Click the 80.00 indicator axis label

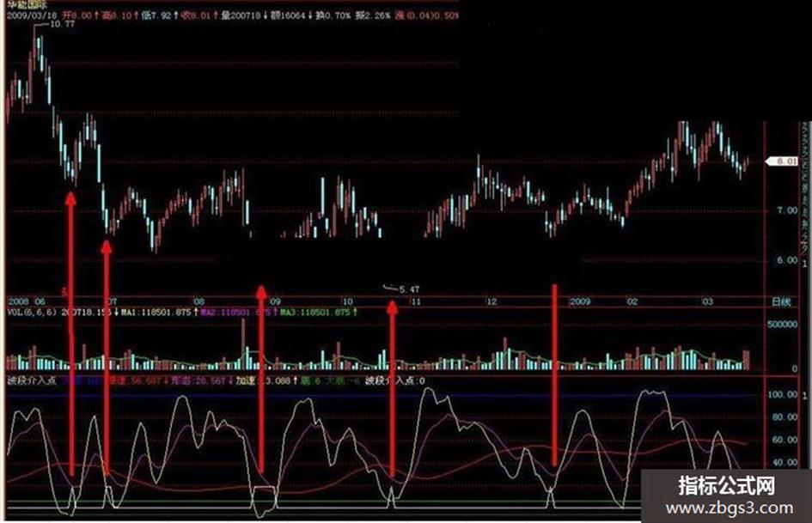(x=785, y=417)
